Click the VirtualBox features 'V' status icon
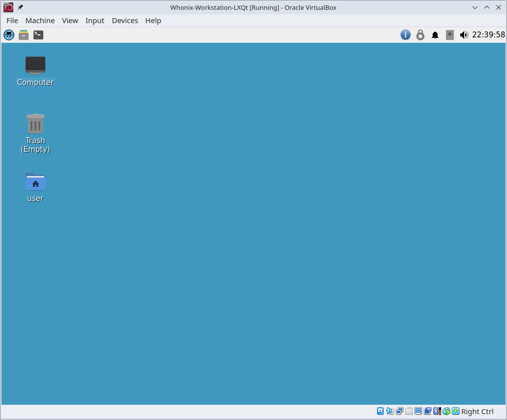Viewport: 507px width, 420px height. tap(437, 411)
